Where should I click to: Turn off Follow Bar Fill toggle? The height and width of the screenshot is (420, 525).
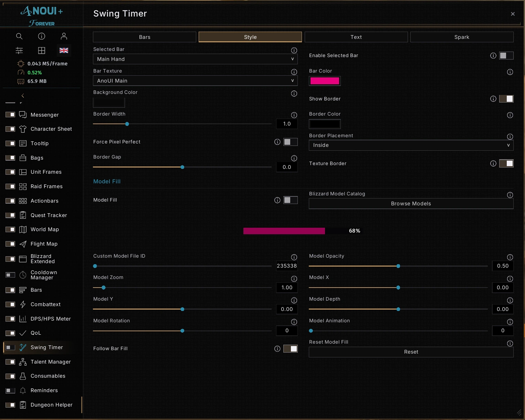click(290, 348)
